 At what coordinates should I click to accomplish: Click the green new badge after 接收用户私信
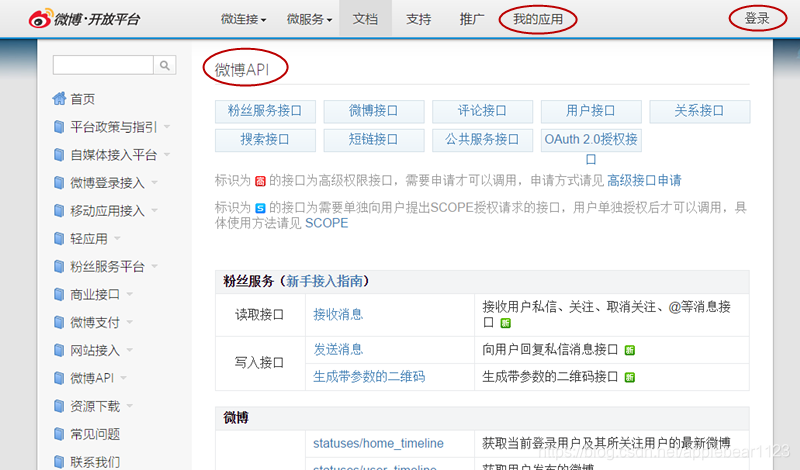pos(506,323)
